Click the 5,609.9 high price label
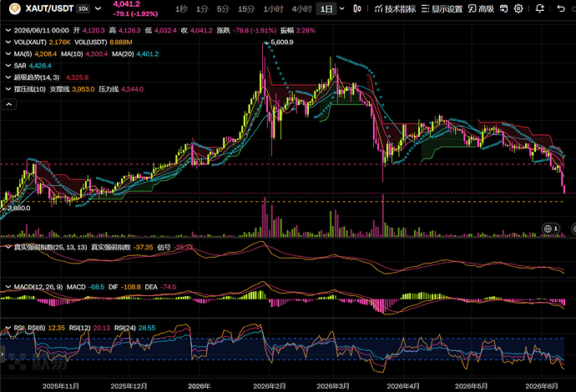The width and height of the screenshot is (576, 392). [x=282, y=43]
